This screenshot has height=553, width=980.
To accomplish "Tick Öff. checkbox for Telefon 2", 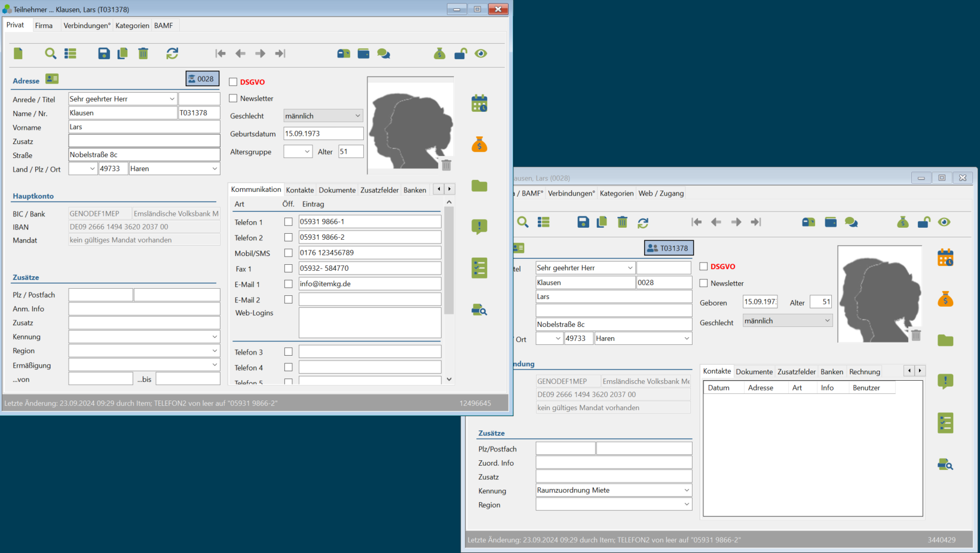I will (x=288, y=237).
